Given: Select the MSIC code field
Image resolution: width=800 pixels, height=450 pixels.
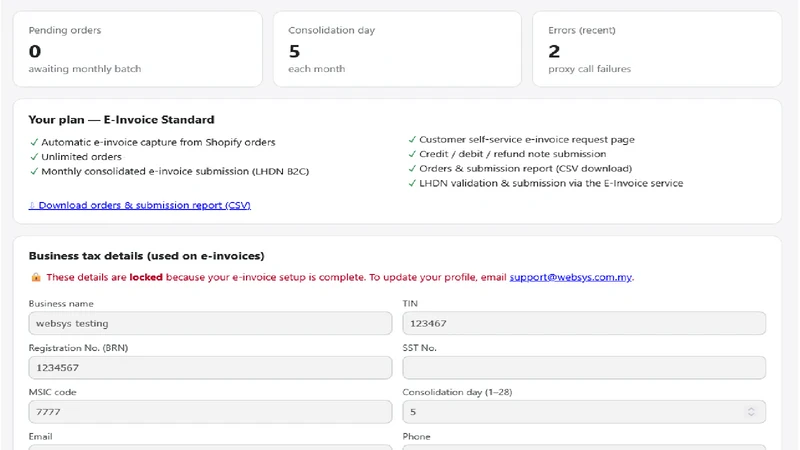Looking at the screenshot, I should (210, 412).
